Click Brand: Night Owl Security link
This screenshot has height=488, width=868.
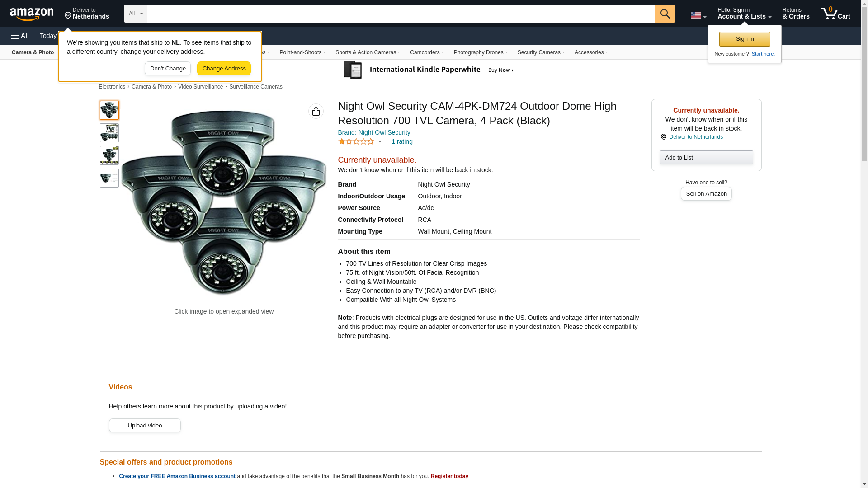click(x=374, y=132)
